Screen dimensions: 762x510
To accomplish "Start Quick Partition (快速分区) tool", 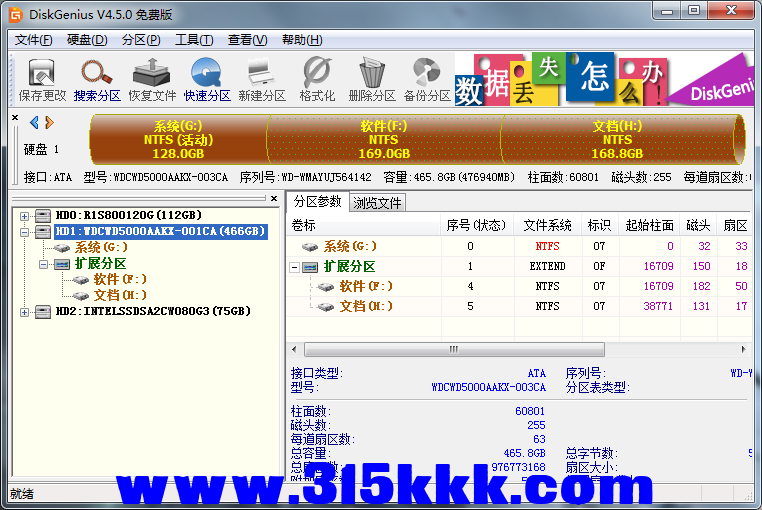I will [207, 80].
